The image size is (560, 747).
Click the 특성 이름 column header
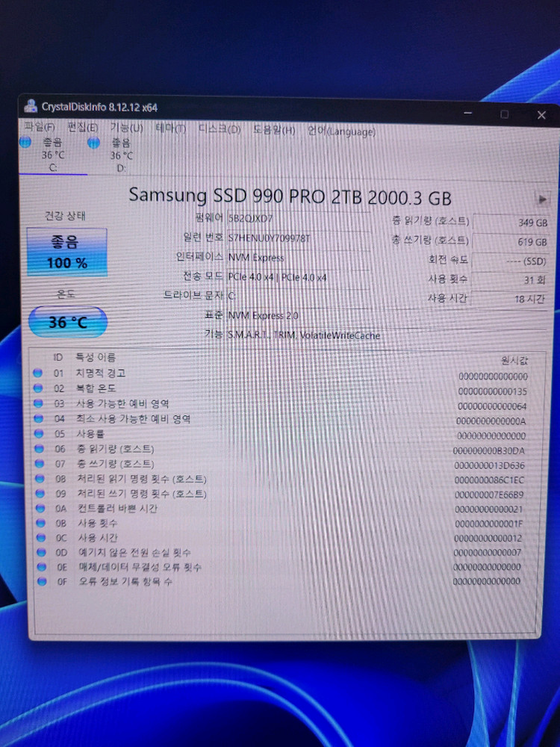click(96, 357)
